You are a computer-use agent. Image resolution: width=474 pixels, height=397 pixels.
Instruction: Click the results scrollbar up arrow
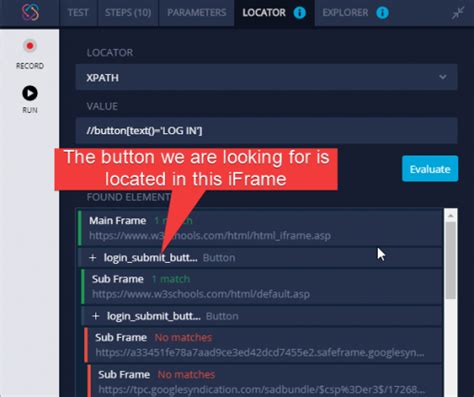(x=451, y=216)
